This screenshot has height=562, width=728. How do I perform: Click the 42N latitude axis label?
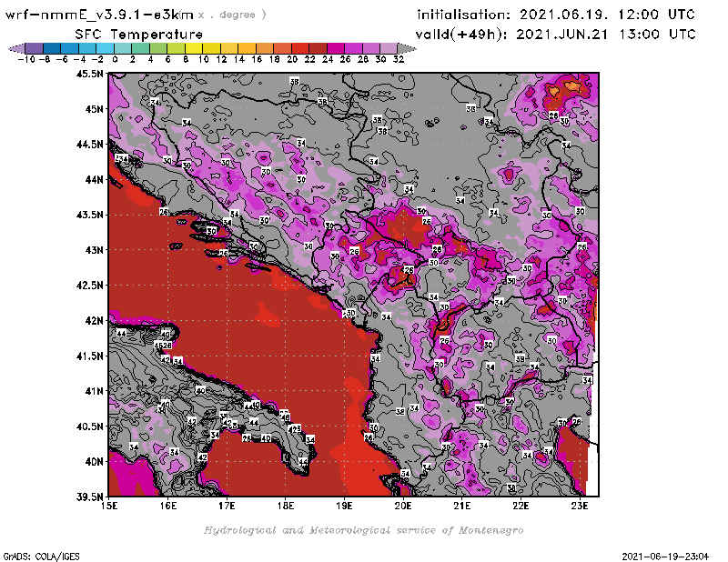(x=92, y=320)
